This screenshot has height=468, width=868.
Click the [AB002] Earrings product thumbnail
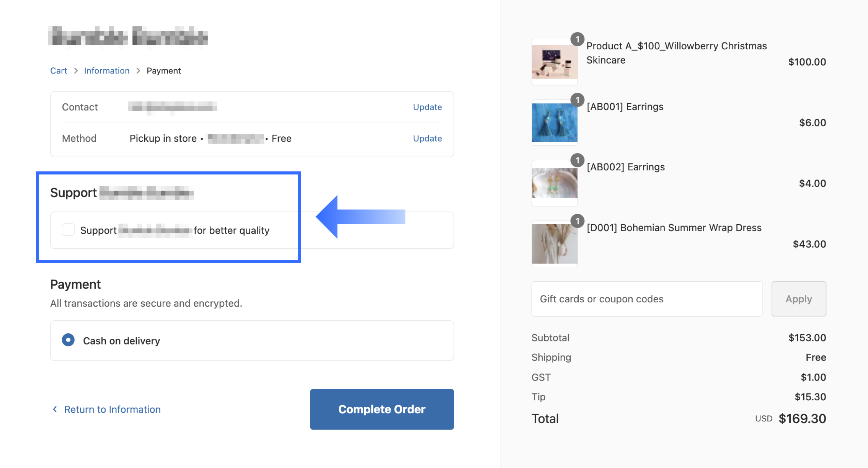[554, 183]
